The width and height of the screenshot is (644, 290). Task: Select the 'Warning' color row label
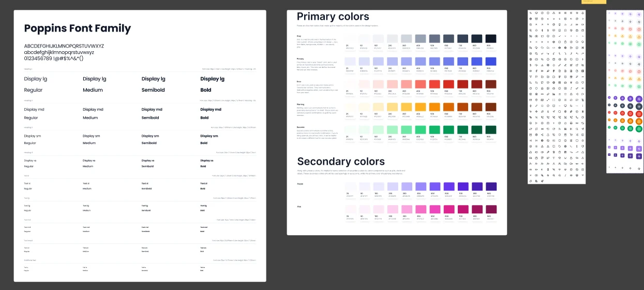[x=301, y=104]
